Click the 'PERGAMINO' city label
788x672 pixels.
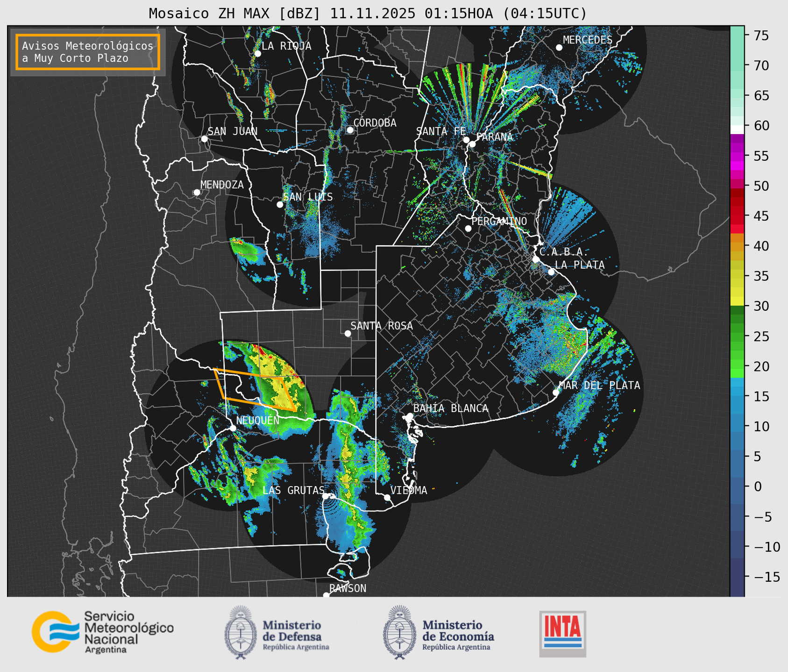point(499,221)
